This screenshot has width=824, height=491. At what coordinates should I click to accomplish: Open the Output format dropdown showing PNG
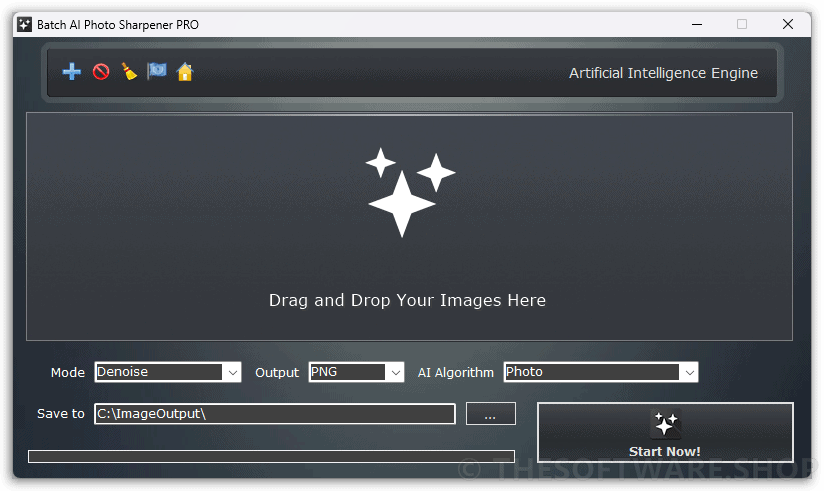(356, 372)
